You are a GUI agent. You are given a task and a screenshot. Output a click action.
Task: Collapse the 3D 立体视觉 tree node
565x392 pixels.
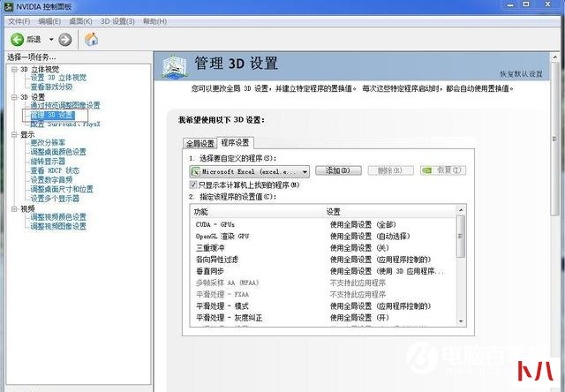click(14, 69)
